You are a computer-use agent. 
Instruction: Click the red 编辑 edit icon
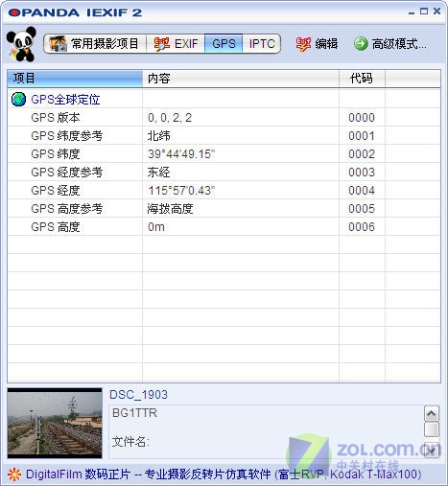pyautogui.click(x=303, y=44)
